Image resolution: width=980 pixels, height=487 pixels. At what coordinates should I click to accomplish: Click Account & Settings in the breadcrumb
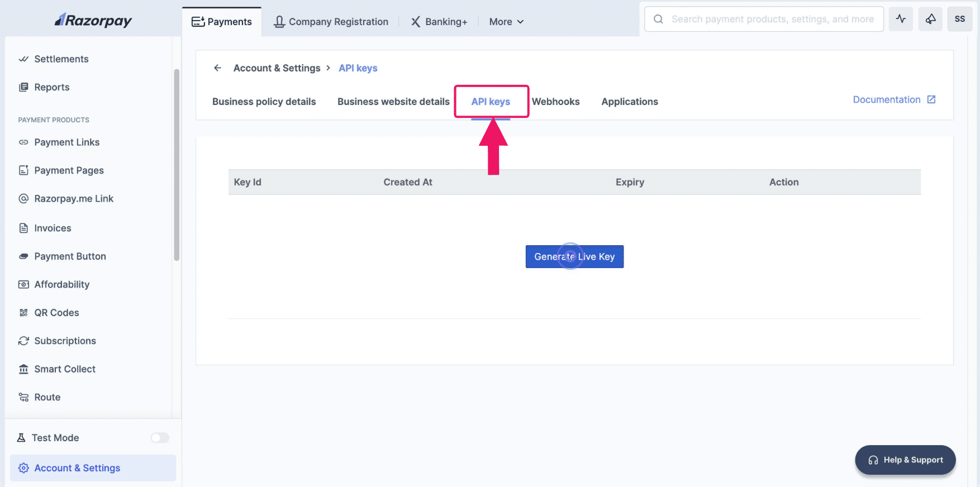(x=277, y=68)
